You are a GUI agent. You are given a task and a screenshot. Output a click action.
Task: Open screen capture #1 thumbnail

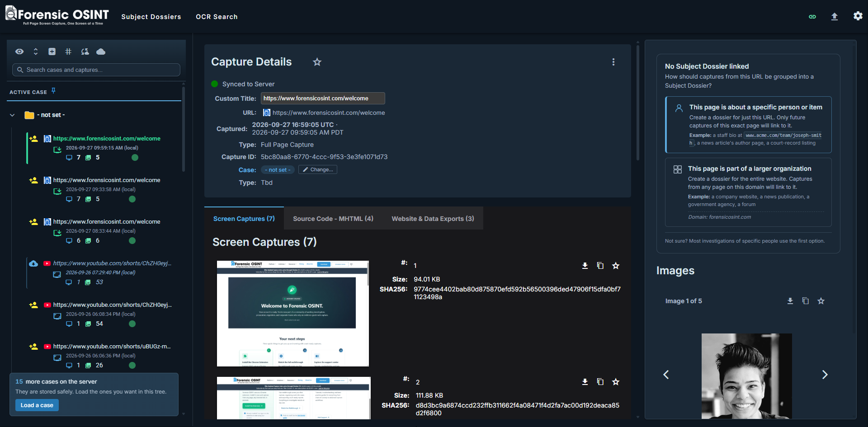click(x=293, y=314)
